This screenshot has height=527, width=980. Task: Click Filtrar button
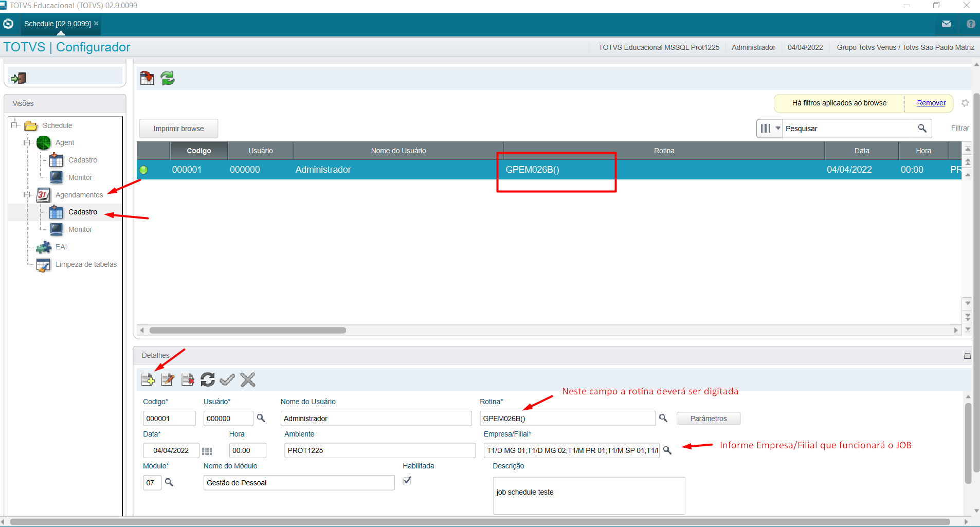point(959,128)
